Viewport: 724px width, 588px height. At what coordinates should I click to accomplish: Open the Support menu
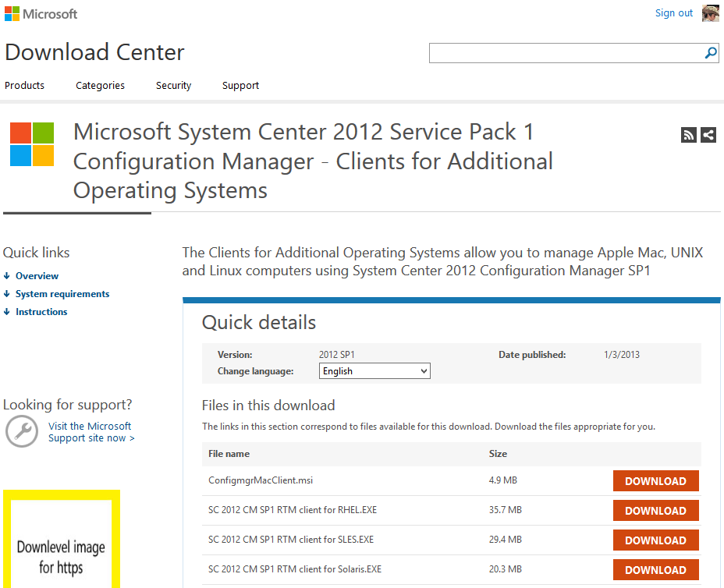tap(240, 85)
